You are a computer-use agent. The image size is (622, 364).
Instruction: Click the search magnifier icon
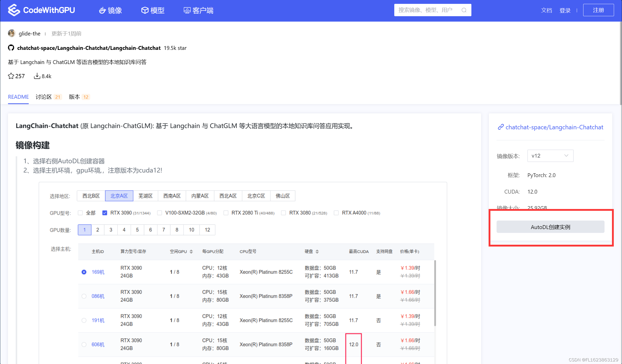coord(464,10)
